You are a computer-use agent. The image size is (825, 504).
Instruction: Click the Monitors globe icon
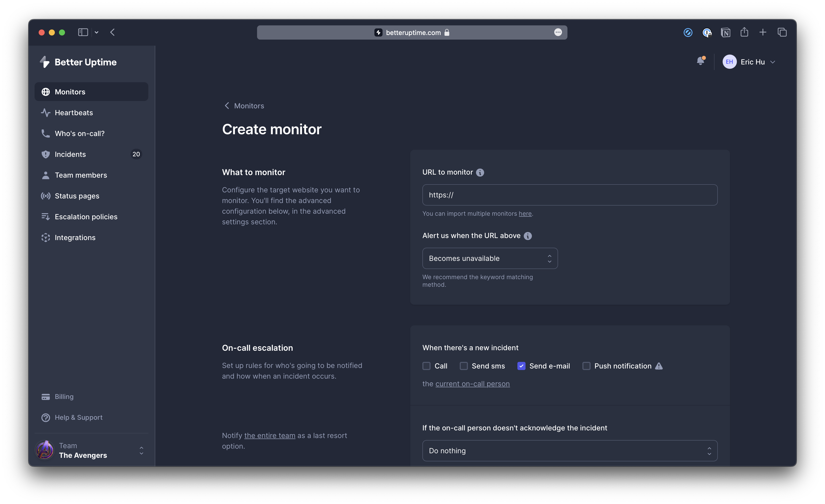coord(45,92)
